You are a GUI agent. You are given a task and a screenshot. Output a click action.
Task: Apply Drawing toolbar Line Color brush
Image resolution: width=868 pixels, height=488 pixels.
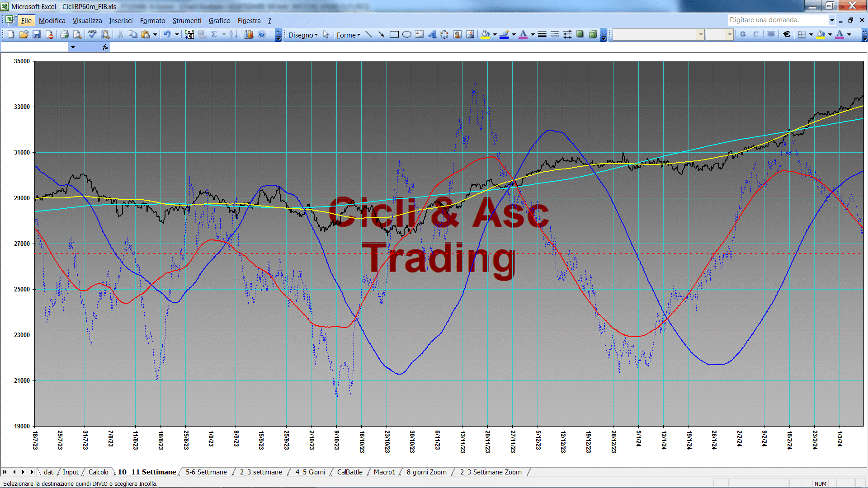[x=505, y=34]
